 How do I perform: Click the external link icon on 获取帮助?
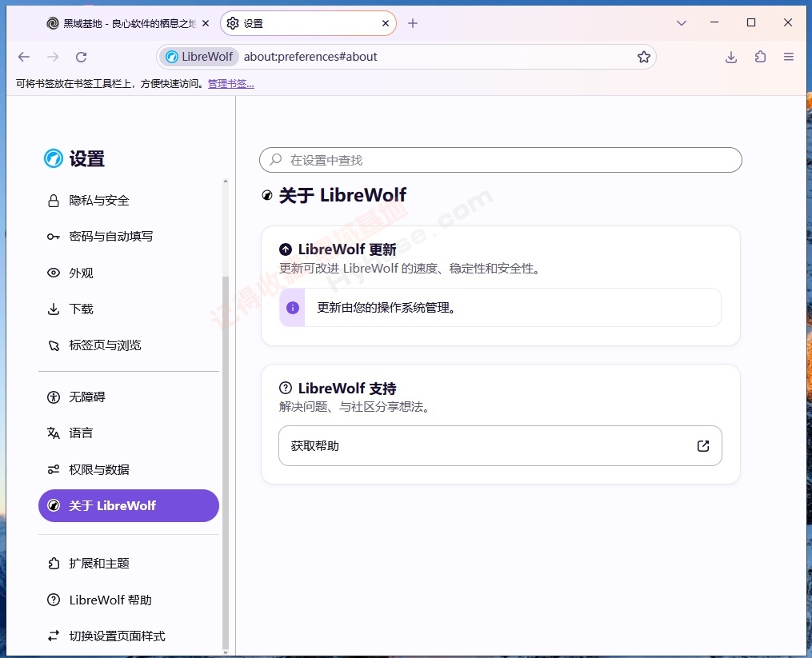(x=702, y=446)
